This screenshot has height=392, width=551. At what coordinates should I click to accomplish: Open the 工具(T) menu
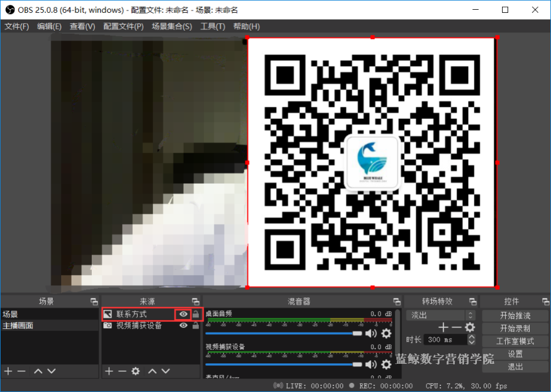(212, 26)
